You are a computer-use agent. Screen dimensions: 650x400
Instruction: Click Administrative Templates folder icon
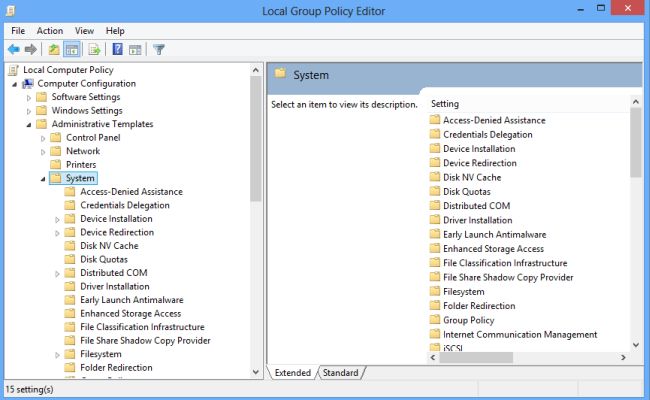pos(41,124)
